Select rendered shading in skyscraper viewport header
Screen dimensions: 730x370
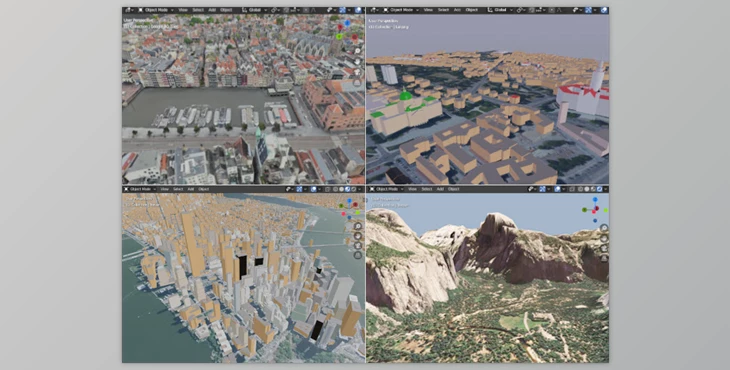[x=354, y=189]
